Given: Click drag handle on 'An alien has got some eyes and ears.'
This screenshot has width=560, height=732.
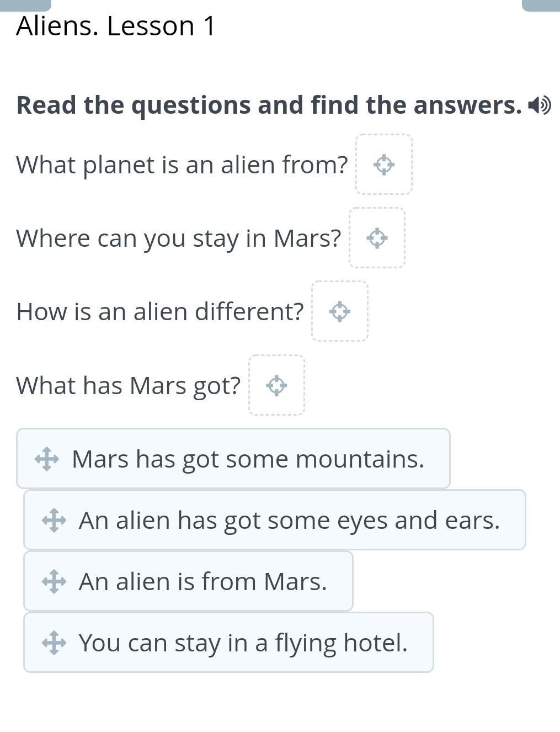Looking at the screenshot, I should (54, 520).
